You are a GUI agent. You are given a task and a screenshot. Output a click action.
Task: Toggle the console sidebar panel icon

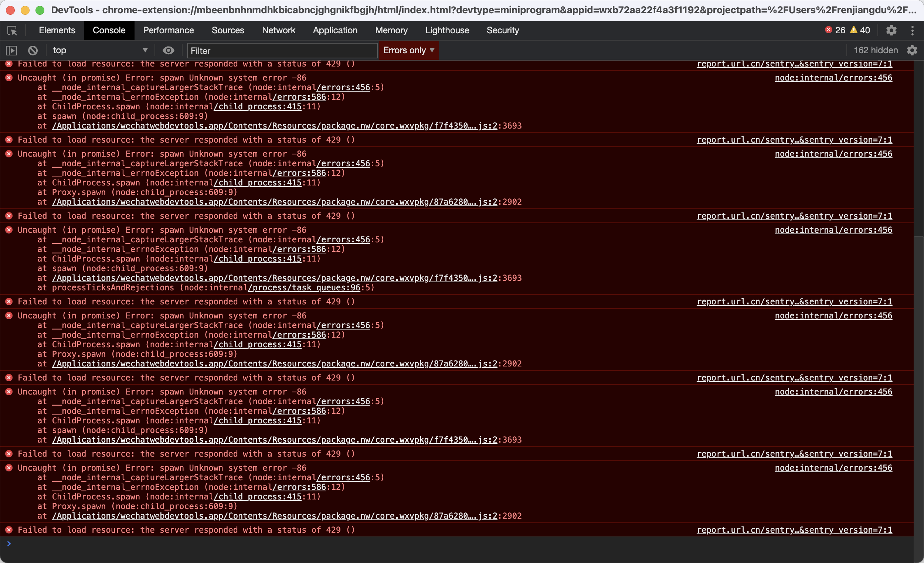[x=11, y=50]
